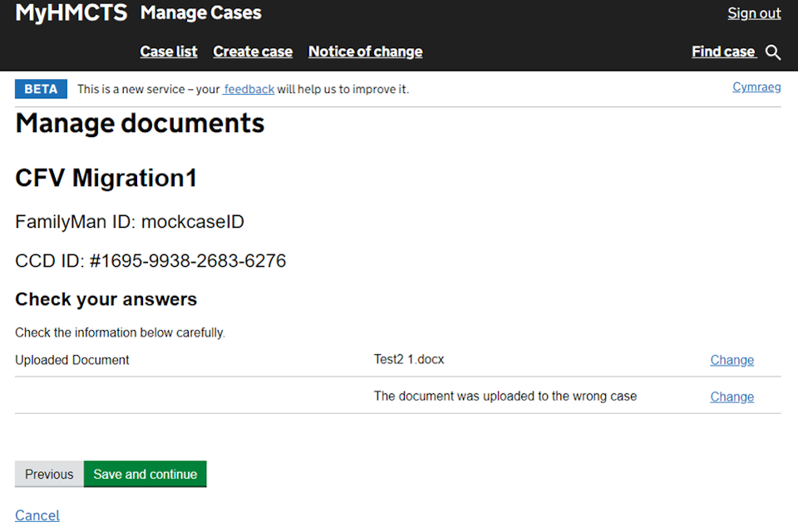The width and height of the screenshot is (798, 532).
Task: Change the Uploaded Document answer
Action: pos(731,360)
